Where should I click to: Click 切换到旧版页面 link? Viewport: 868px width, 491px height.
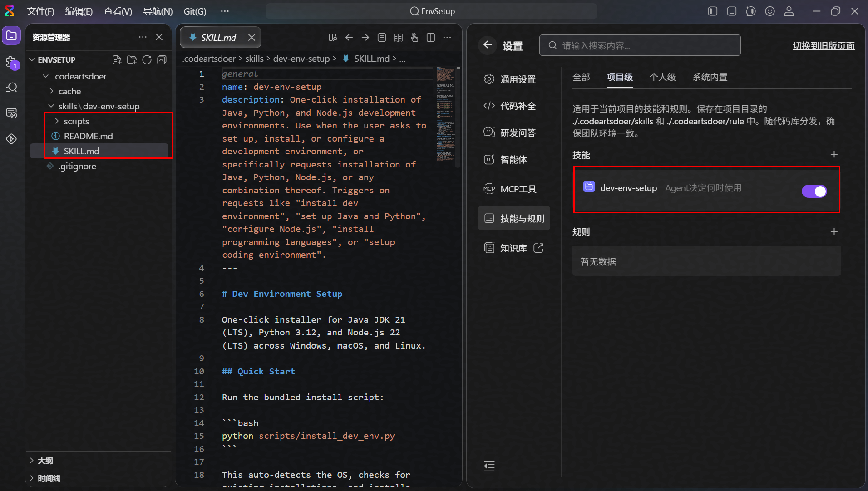[x=824, y=46]
